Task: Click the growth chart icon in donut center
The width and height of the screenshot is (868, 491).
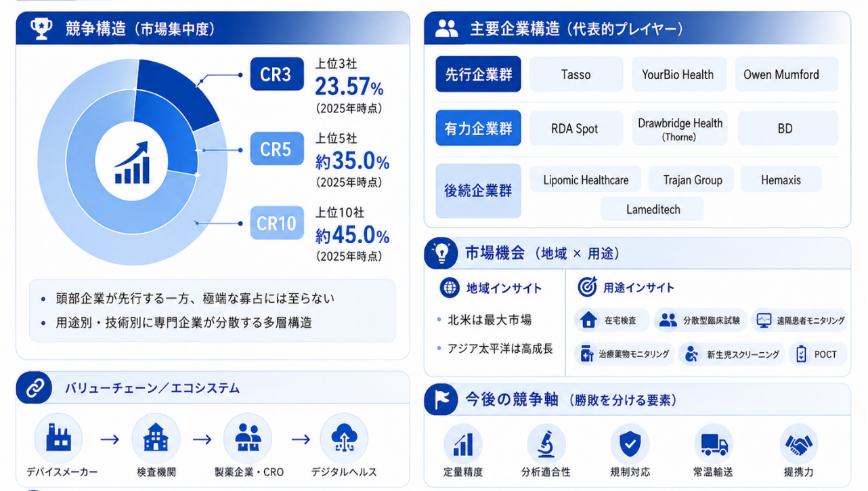Action: [131, 164]
